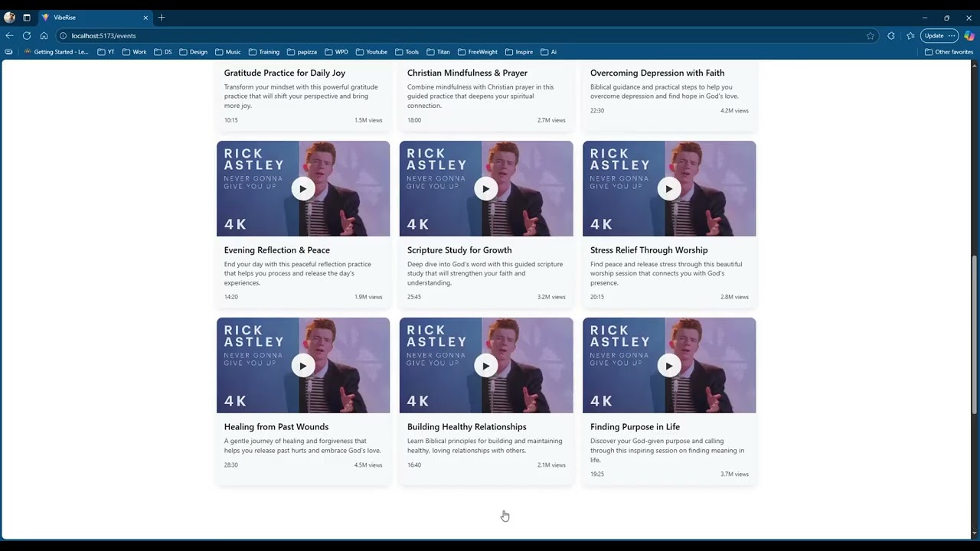980x551 pixels.
Task: Play the Scripture Study for Growth video
Action: 486,189
